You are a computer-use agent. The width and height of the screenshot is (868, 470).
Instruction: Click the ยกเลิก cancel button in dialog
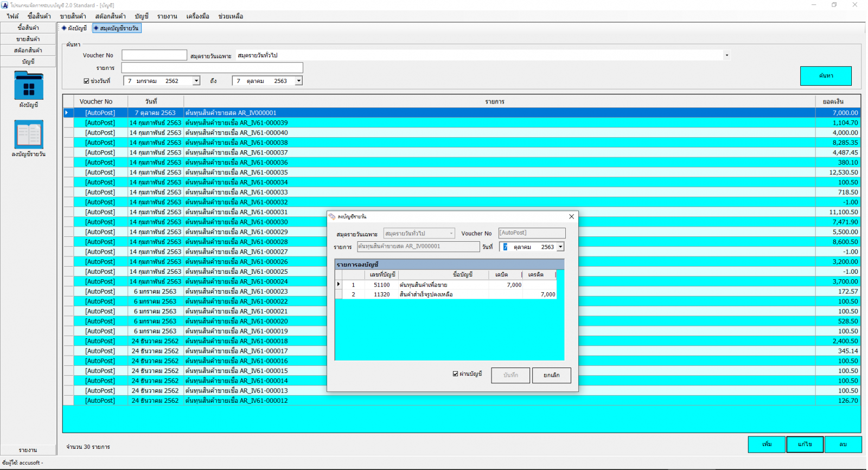(x=551, y=375)
